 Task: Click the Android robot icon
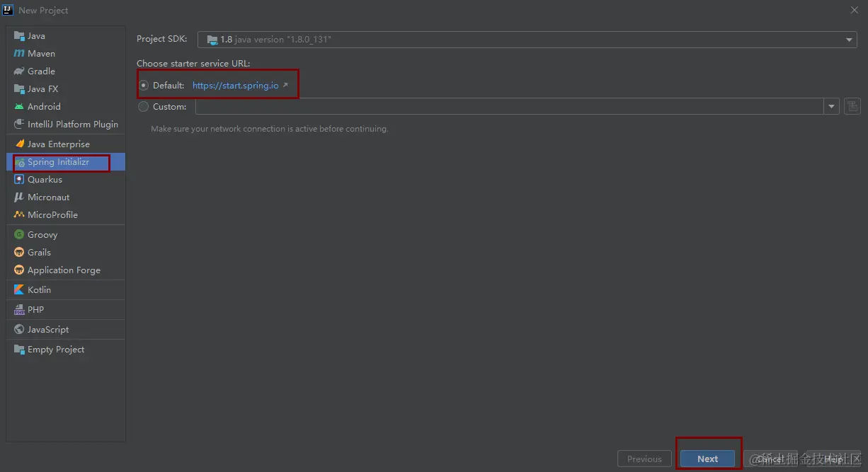(x=19, y=106)
